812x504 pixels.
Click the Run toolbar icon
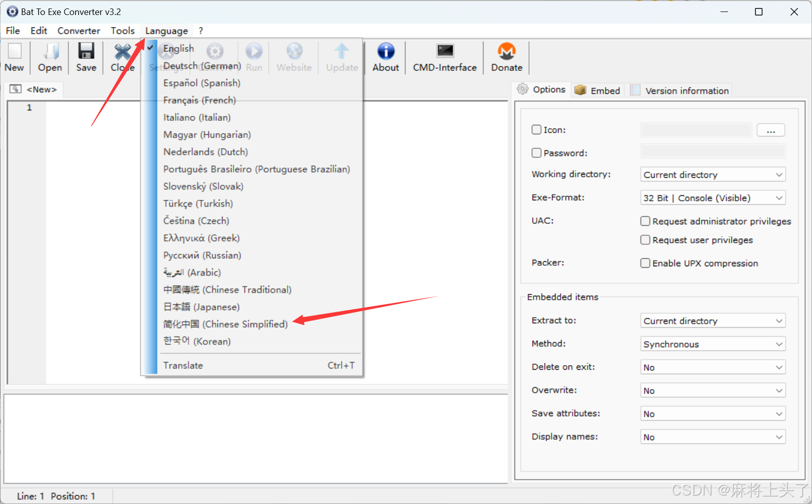tap(254, 51)
